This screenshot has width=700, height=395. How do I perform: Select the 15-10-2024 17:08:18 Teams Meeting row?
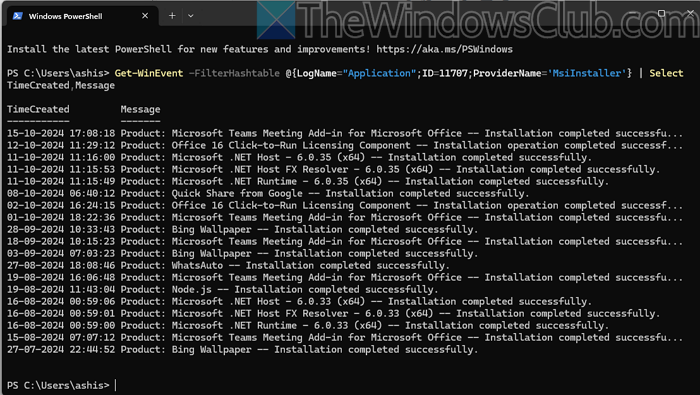click(345, 133)
